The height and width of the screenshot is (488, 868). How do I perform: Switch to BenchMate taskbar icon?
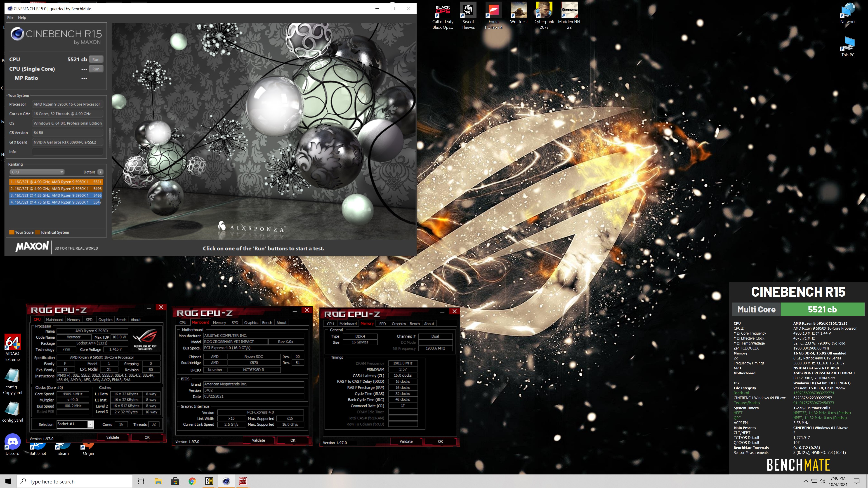click(209, 481)
